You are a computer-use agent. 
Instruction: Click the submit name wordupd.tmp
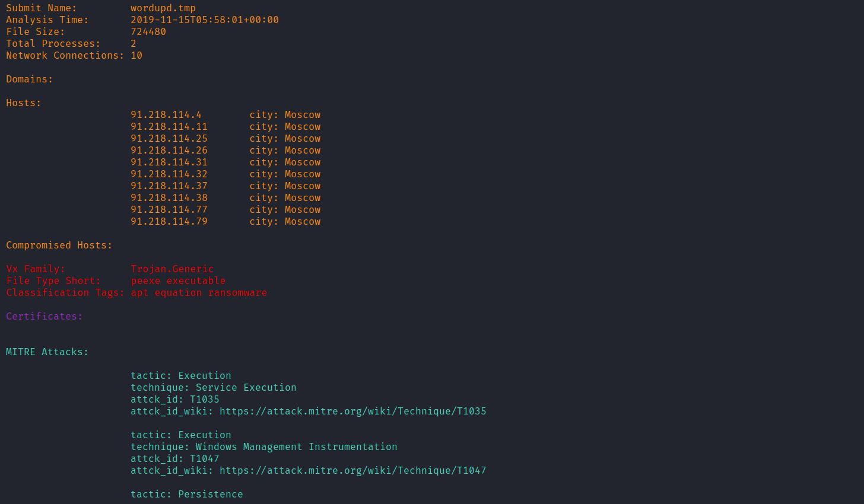coord(163,8)
